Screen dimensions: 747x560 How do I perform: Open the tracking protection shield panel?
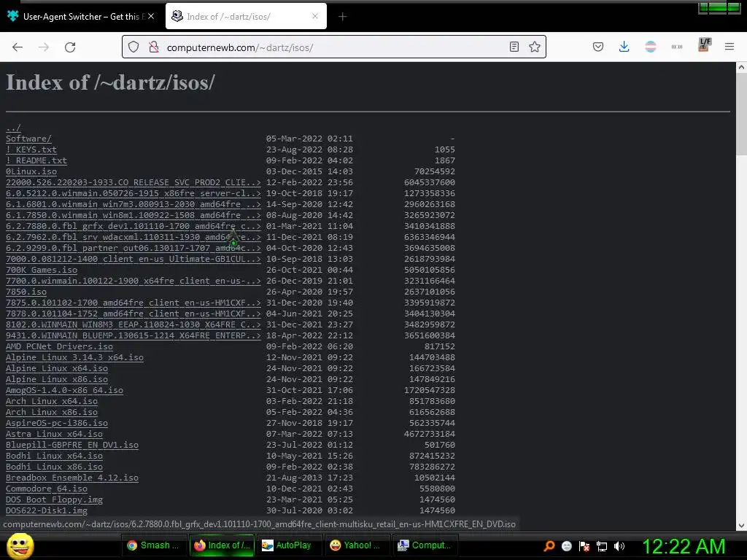pyautogui.click(x=133, y=47)
